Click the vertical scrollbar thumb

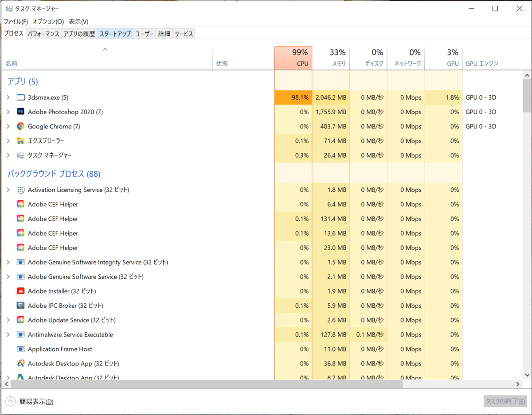point(527,96)
